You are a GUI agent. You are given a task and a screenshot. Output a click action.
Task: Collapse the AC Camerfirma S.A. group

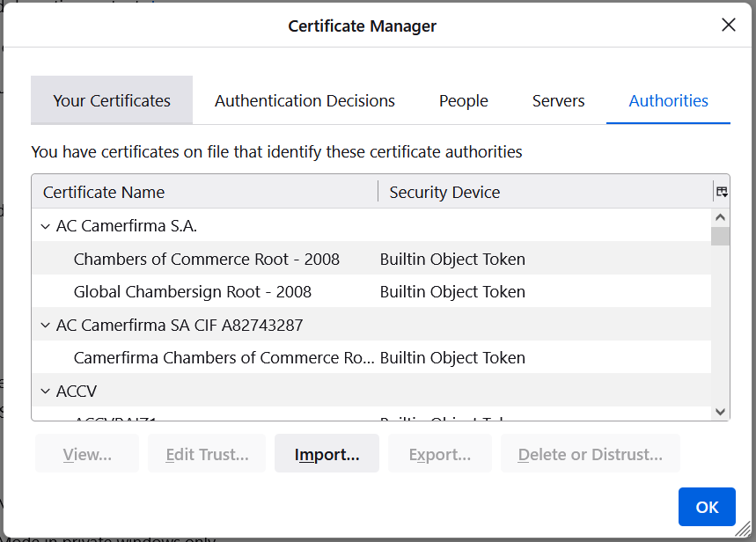45,226
